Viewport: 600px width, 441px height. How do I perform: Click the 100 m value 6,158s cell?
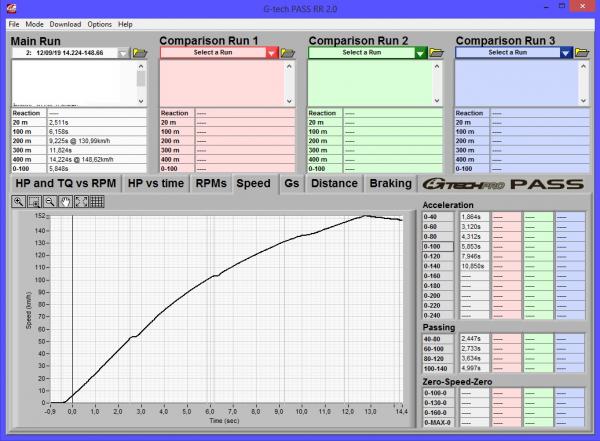pyautogui.click(x=97, y=132)
